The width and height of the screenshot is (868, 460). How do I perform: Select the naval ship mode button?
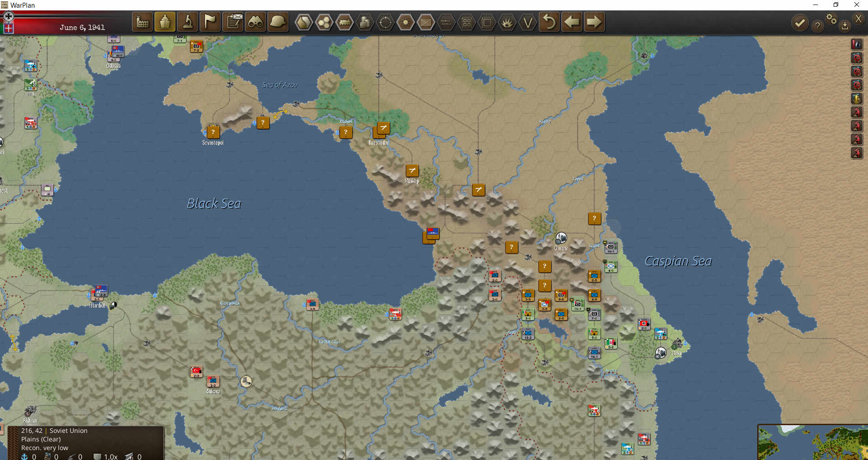tap(165, 22)
